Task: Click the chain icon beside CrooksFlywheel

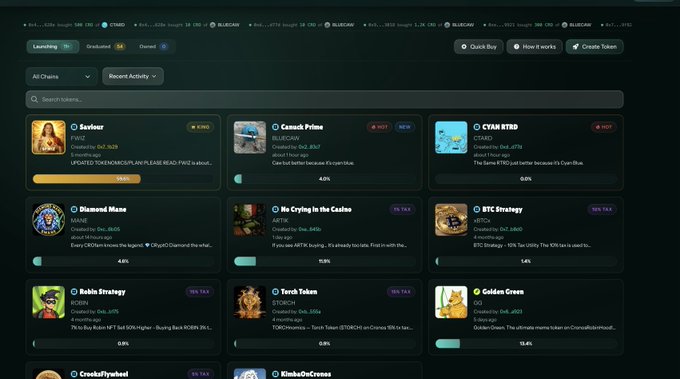Action: pyautogui.click(x=74, y=374)
